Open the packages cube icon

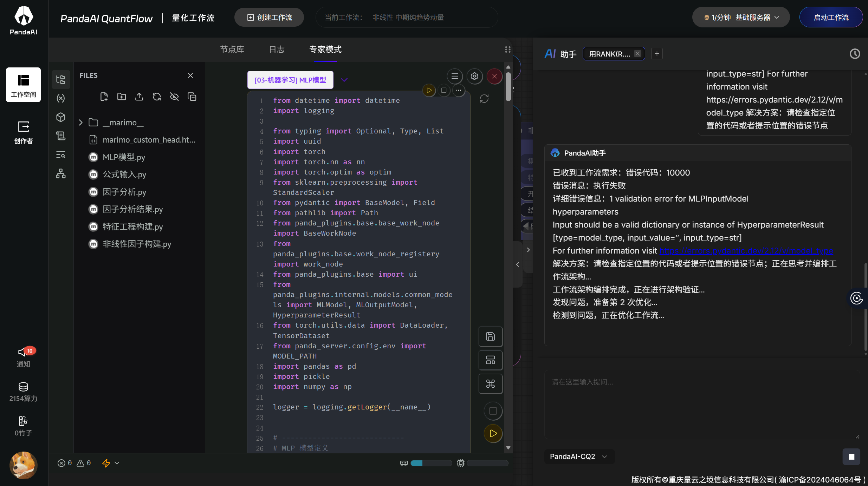pos(61,117)
